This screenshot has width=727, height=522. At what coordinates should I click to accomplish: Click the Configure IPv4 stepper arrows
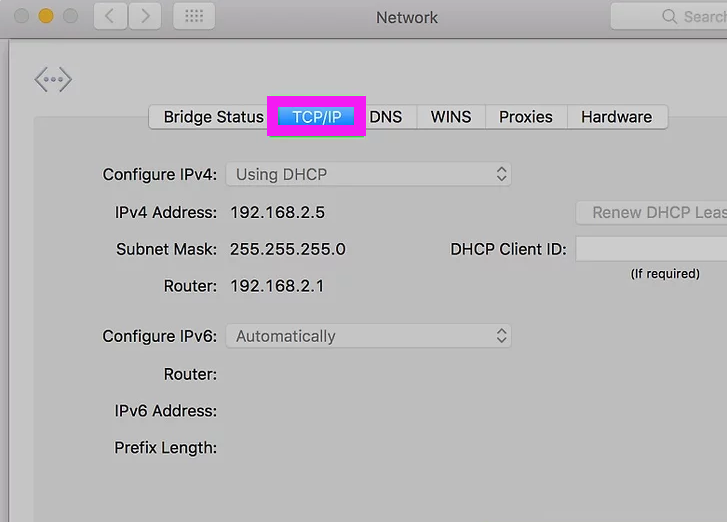click(501, 174)
